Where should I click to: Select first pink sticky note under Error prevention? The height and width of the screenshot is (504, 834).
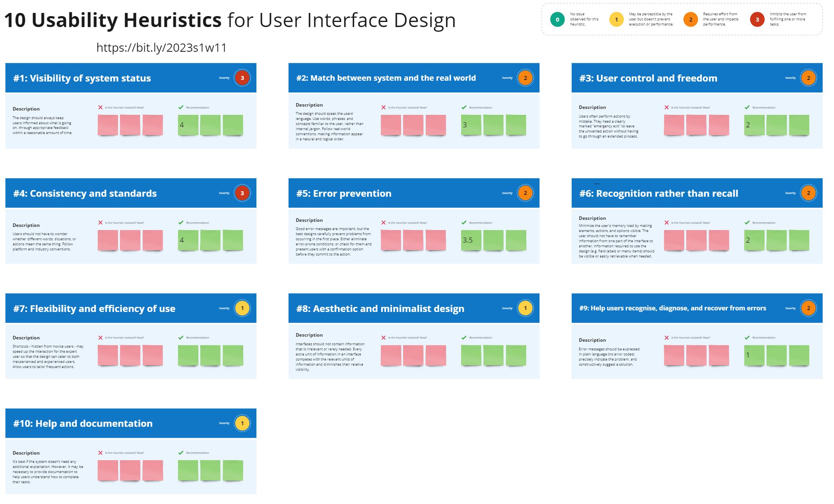point(391,240)
